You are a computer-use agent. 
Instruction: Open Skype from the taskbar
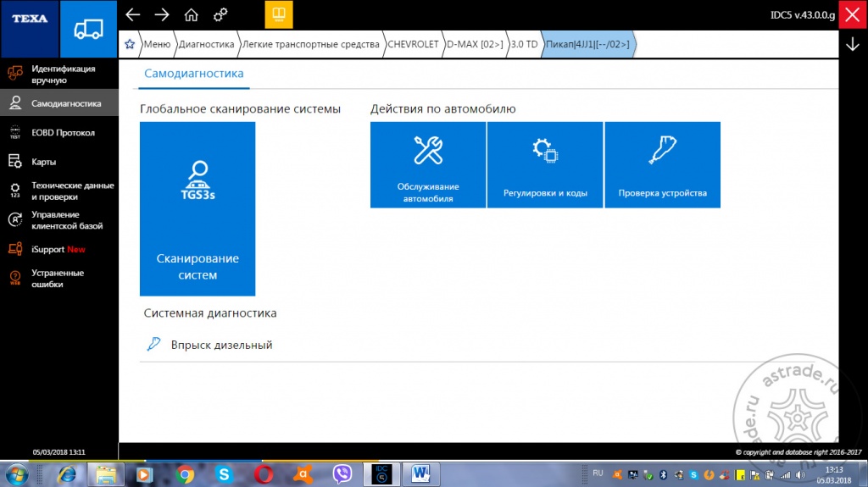pyautogui.click(x=224, y=474)
